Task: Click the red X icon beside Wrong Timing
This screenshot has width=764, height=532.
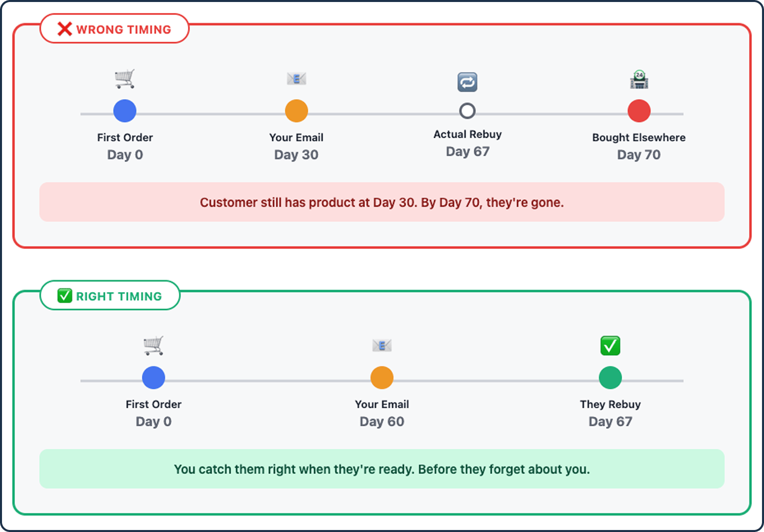Action: pyautogui.click(x=65, y=29)
